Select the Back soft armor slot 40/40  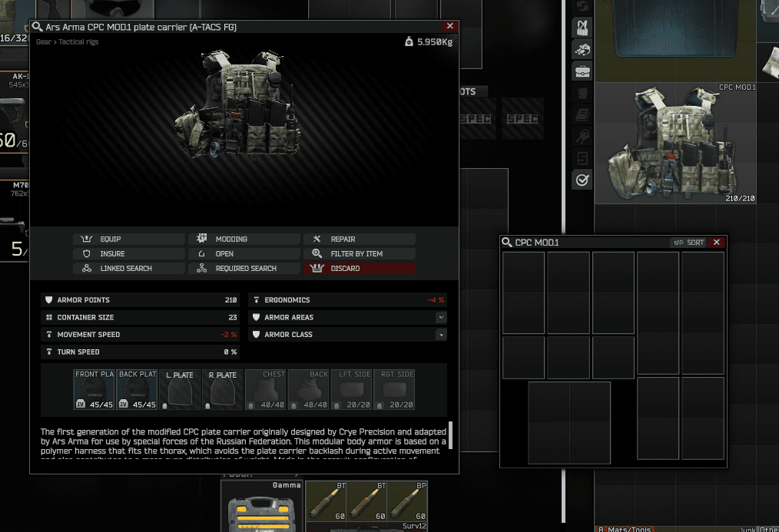309,389
